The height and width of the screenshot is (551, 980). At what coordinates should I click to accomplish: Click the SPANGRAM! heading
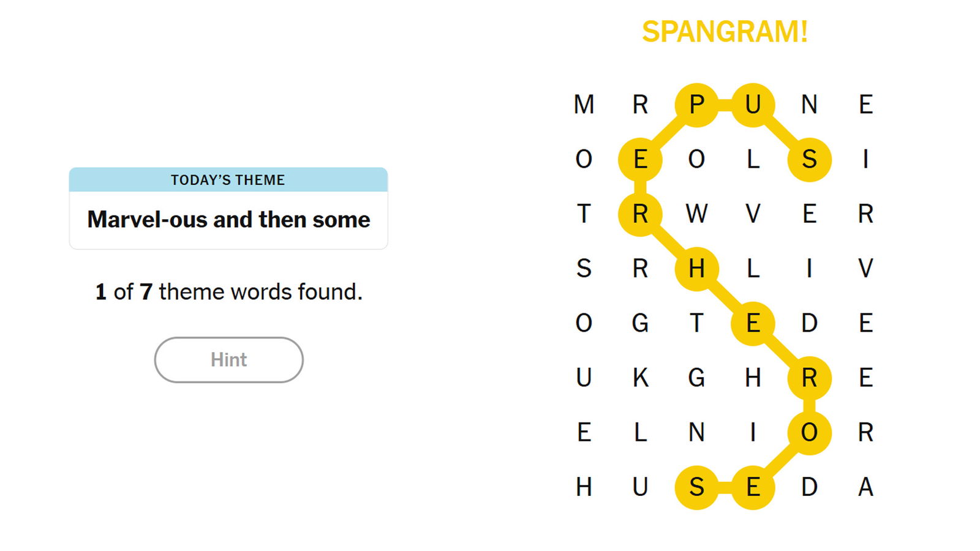[725, 32]
